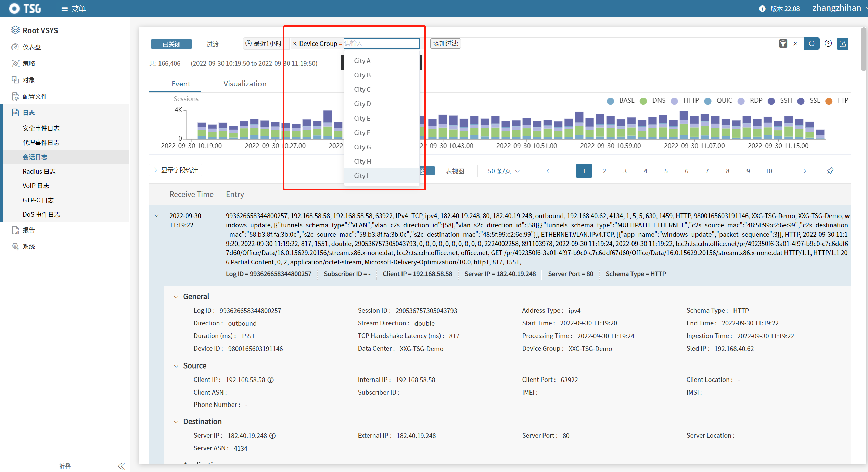Click the search magnifier button
The height and width of the screenshot is (472, 868).
click(x=812, y=44)
